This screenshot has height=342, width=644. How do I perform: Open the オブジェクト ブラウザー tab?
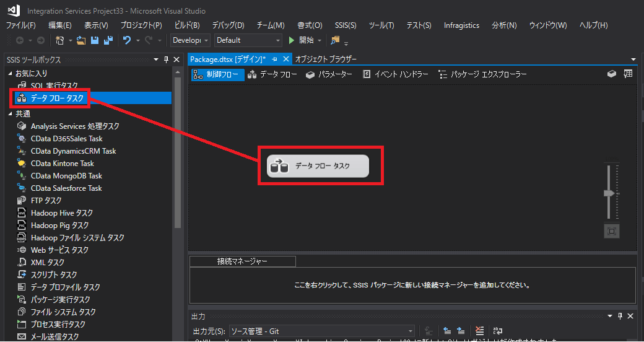pyautogui.click(x=326, y=59)
